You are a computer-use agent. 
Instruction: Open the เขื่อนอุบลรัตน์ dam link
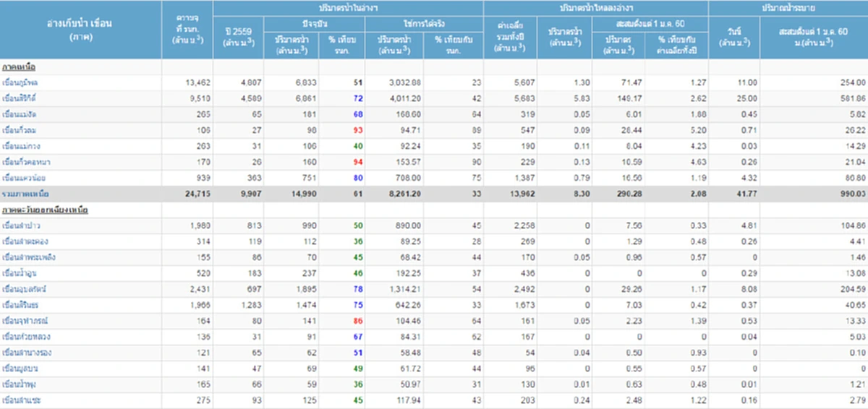click(25, 289)
